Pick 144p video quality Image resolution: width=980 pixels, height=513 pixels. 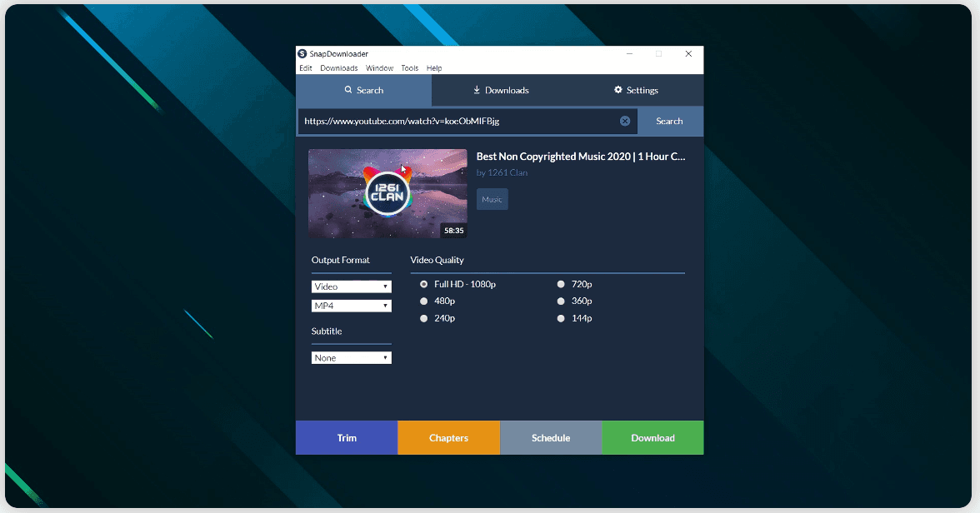pos(561,318)
